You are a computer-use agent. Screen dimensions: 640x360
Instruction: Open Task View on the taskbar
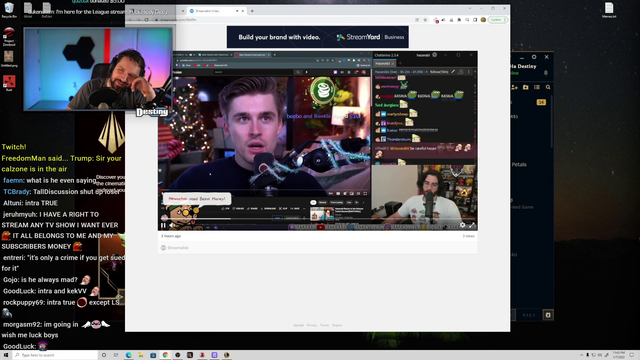pyautogui.click(x=116, y=355)
